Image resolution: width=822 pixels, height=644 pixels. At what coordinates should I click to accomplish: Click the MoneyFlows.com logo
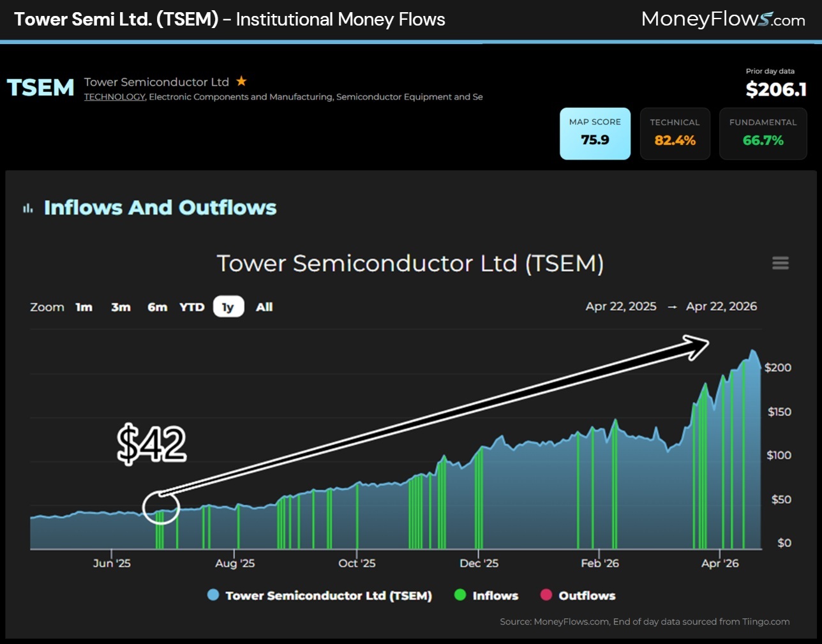(x=722, y=19)
